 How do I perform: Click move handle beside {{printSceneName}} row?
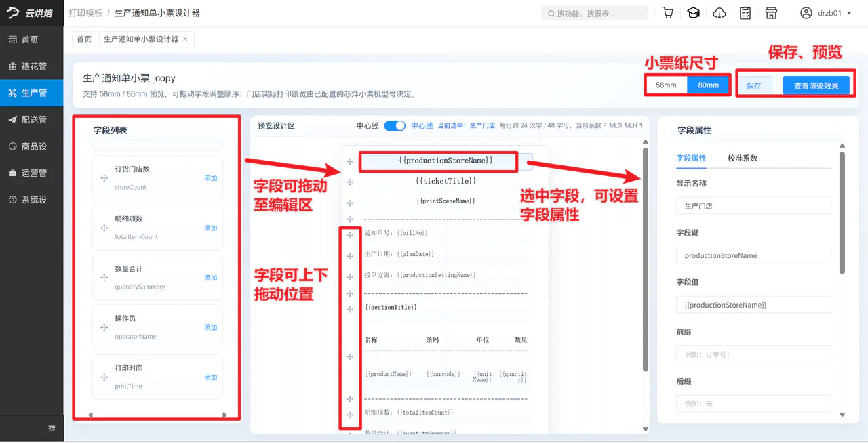coord(350,203)
